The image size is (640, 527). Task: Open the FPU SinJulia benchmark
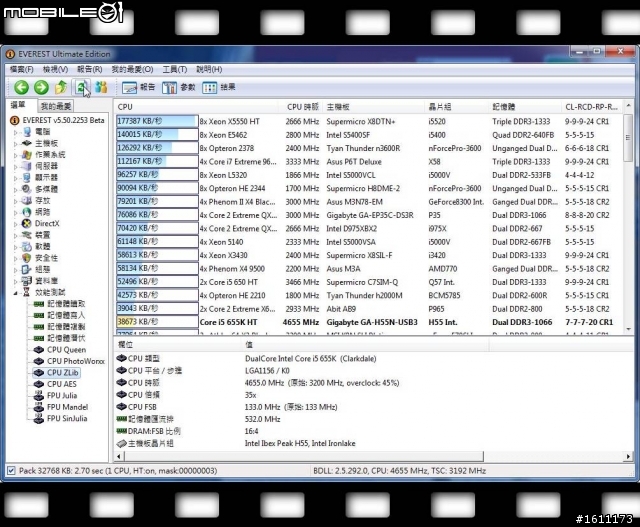61,418
